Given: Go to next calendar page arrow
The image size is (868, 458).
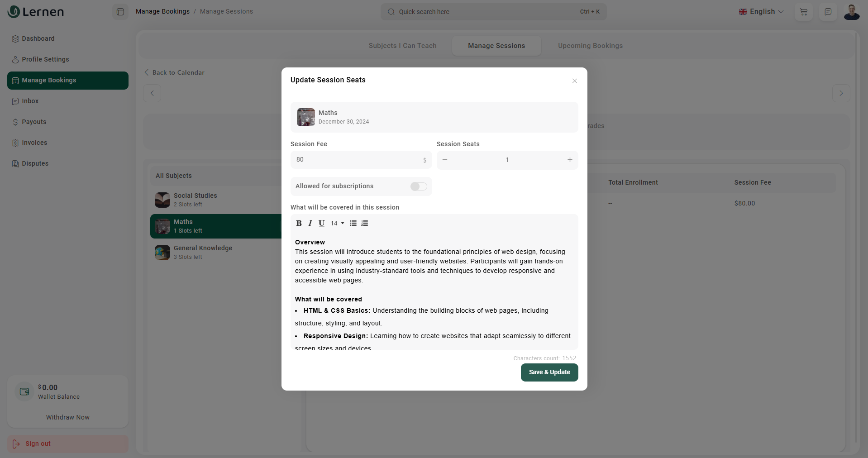Looking at the screenshot, I should pos(841,93).
